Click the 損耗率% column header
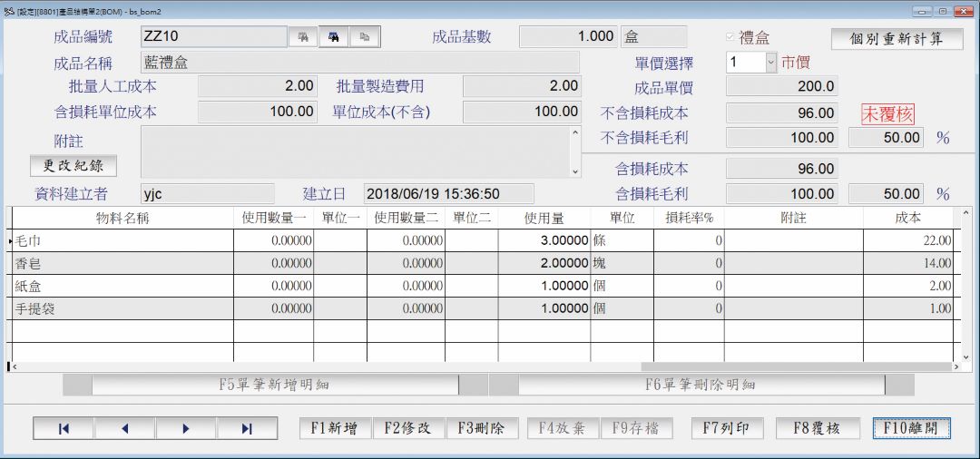This screenshot has height=459, width=980. (x=689, y=218)
